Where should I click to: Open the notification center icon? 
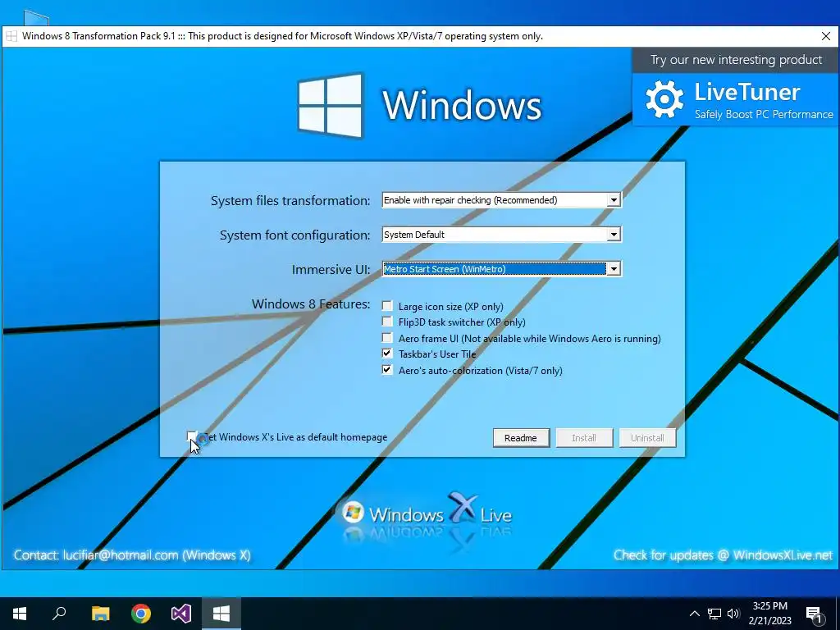(x=815, y=614)
